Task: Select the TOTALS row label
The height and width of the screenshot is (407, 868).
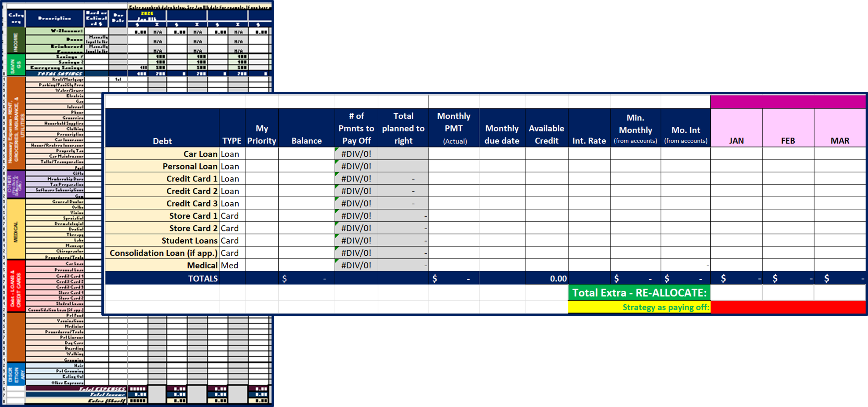Action: coord(203,278)
